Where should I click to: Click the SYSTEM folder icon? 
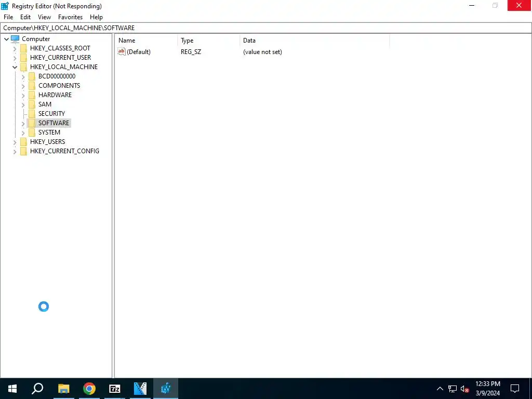coord(32,132)
